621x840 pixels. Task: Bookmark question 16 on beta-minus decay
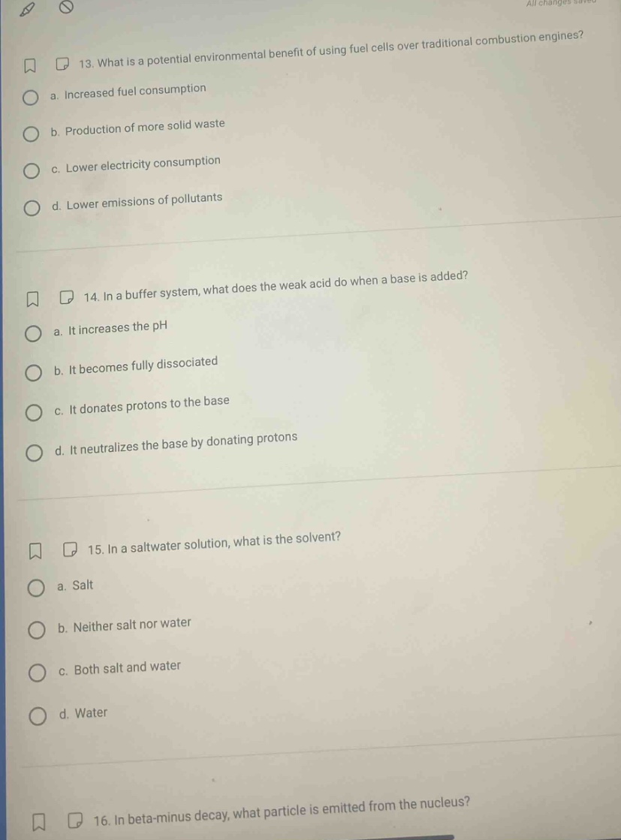click(38, 822)
